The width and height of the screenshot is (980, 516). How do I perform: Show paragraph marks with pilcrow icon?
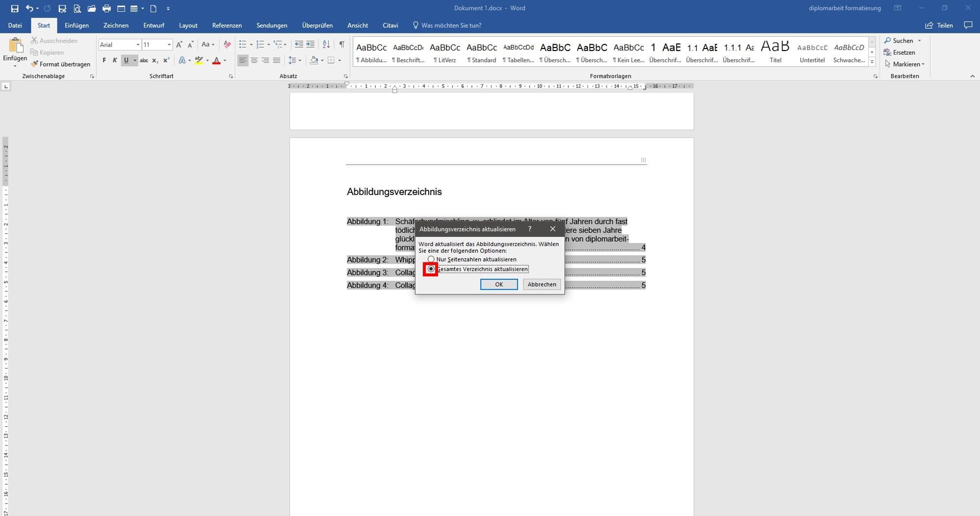pos(342,45)
